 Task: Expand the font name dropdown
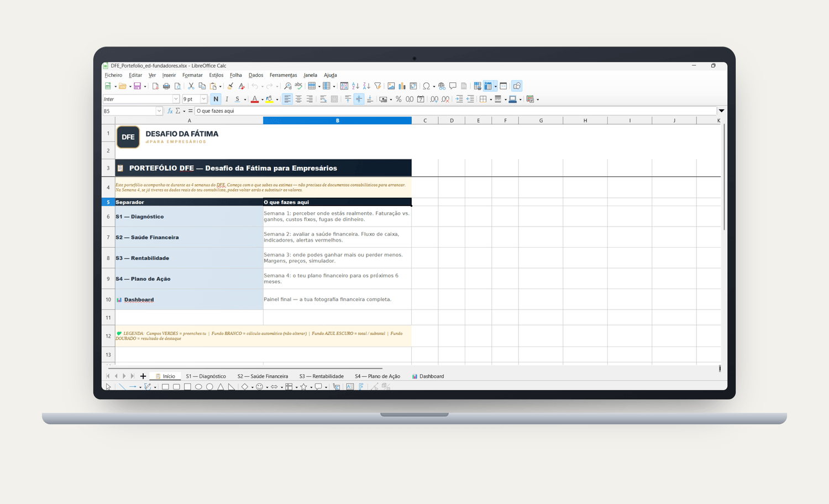(176, 99)
